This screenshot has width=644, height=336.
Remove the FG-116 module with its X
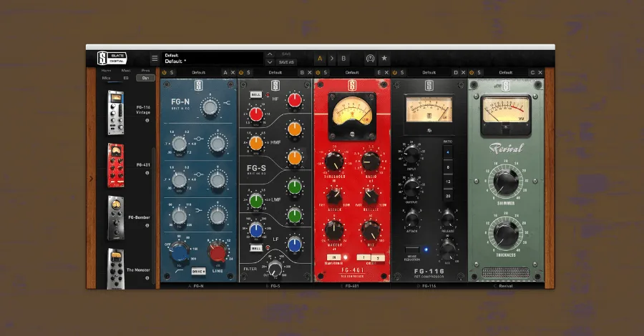tap(463, 73)
